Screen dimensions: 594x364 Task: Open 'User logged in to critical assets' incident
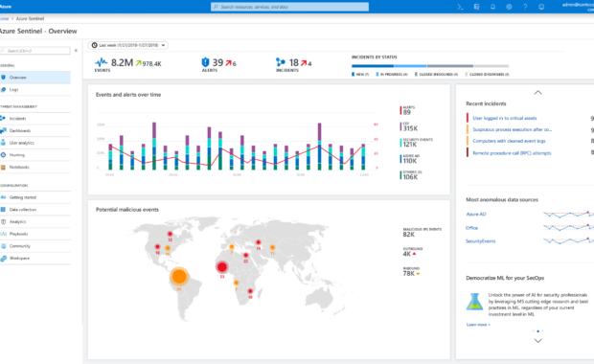click(x=505, y=118)
